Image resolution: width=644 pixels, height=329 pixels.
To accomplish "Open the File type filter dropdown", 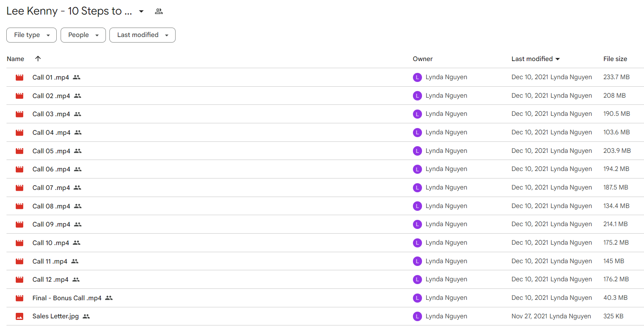I will (31, 35).
